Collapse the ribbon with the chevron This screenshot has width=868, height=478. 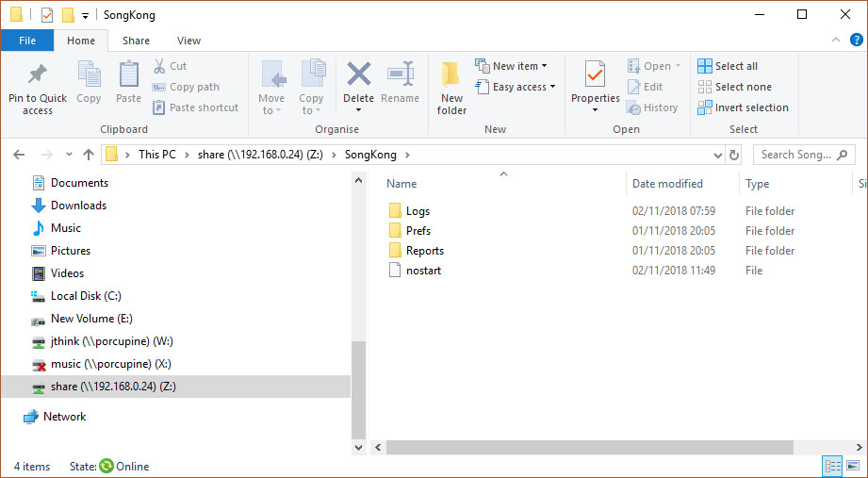[836, 40]
